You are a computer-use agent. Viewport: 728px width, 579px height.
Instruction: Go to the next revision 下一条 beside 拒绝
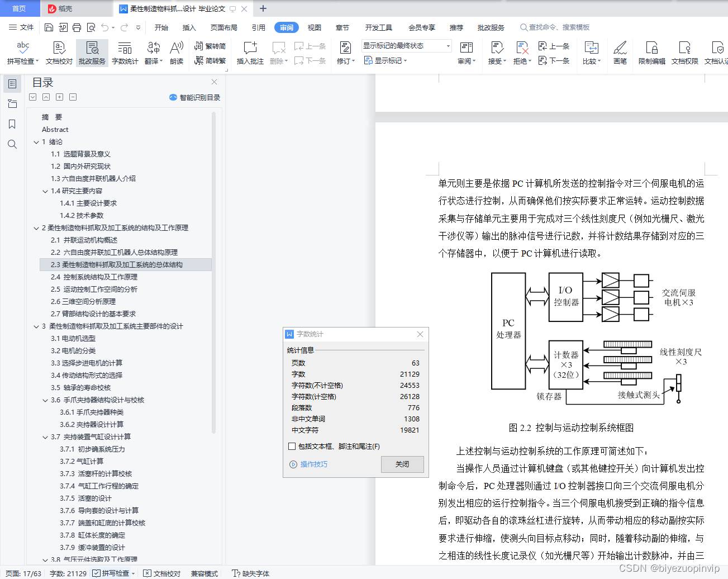(554, 60)
